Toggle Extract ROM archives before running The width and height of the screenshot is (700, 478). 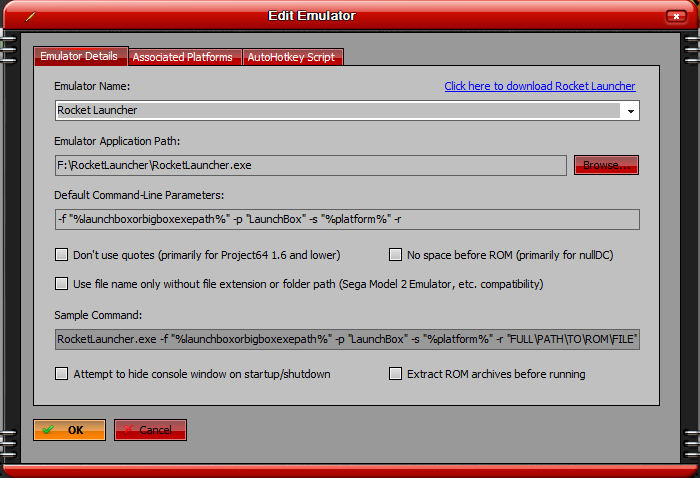tap(395, 374)
